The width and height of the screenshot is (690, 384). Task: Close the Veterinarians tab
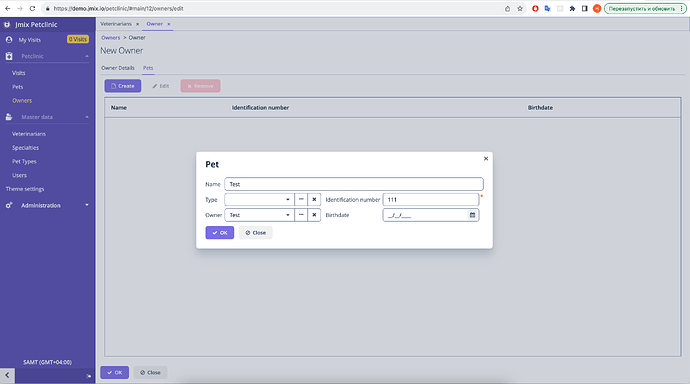(137, 24)
